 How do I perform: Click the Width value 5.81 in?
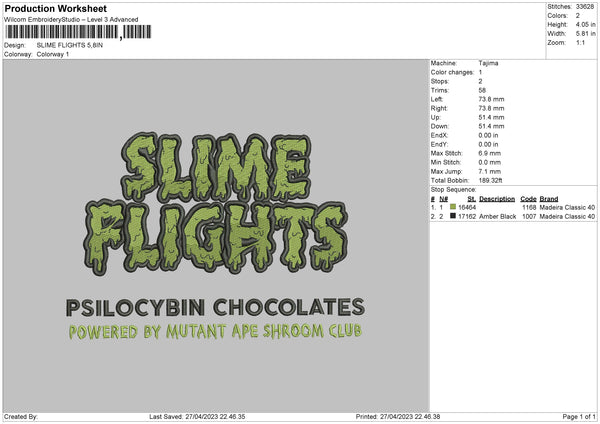click(585, 34)
